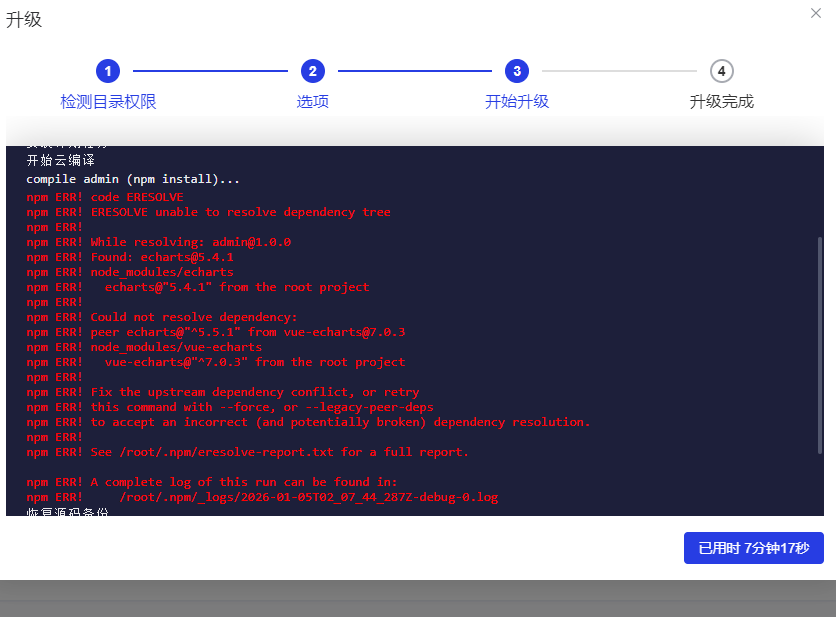The image size is (836, 617).
Task: Click the progress line between steps 3 and 4
Action: pos(619,71)
